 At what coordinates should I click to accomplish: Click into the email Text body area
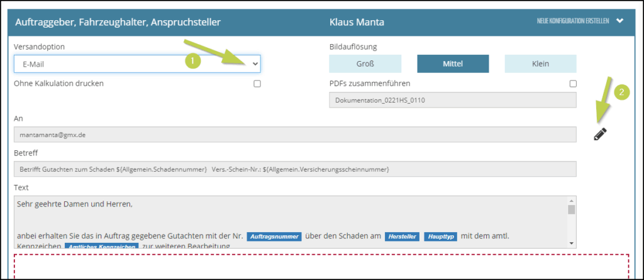click(x=289, y=217)
